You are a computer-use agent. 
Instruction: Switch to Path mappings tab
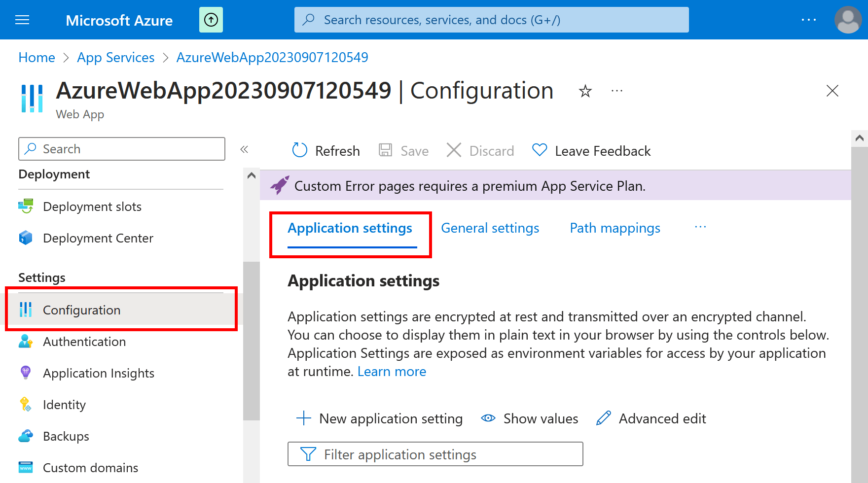615,228
